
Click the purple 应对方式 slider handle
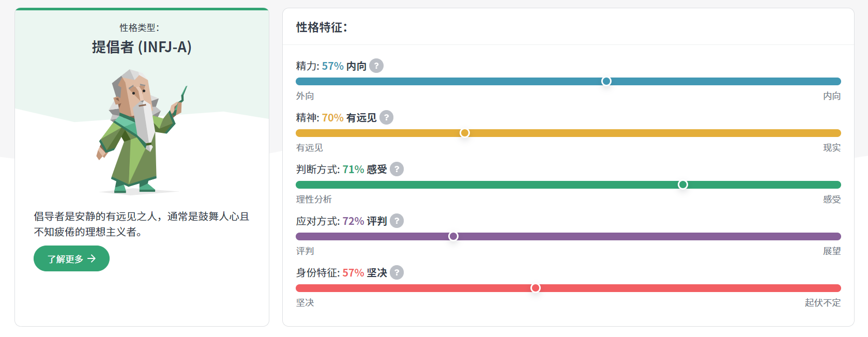click(x=453, y=236)
